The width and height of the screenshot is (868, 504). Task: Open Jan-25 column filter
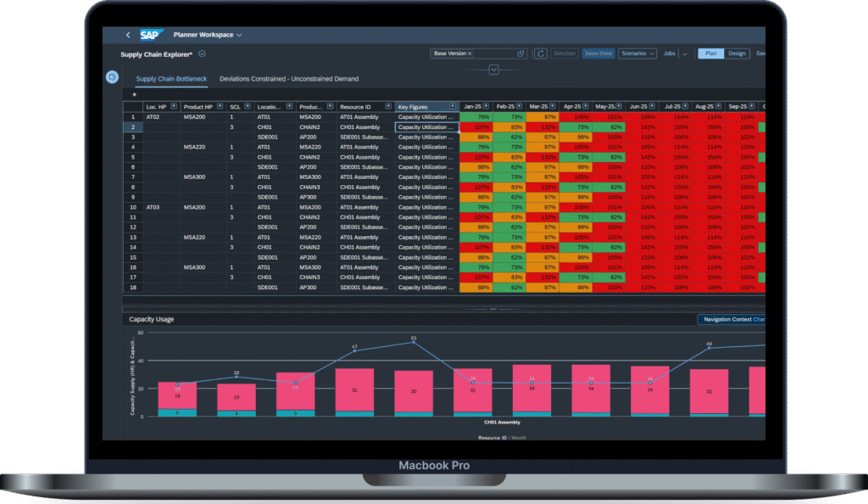click(486, 106)
